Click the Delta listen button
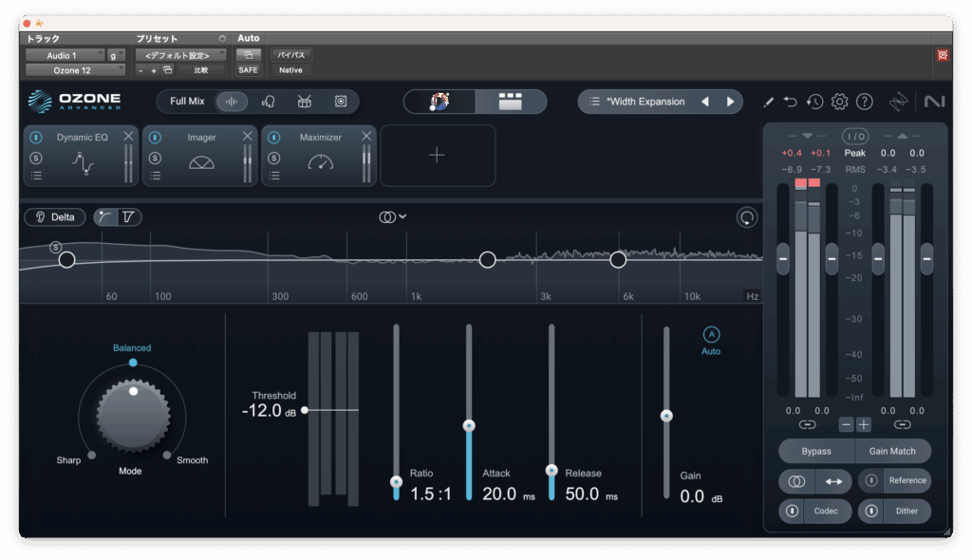This screenshot has width=972, height=560. pos(55,217)
